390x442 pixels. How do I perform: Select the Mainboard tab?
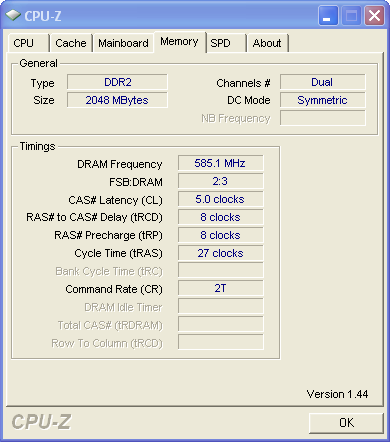click(123, 43)
